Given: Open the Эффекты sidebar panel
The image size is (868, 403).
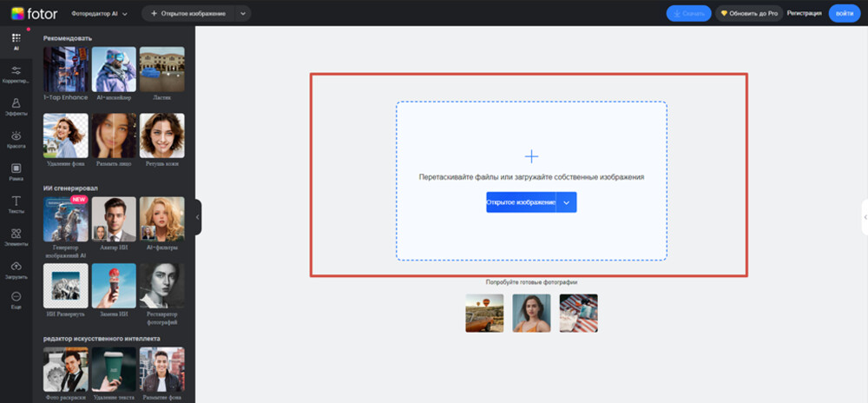Looking at the screenshot, I should coord(16,106).
